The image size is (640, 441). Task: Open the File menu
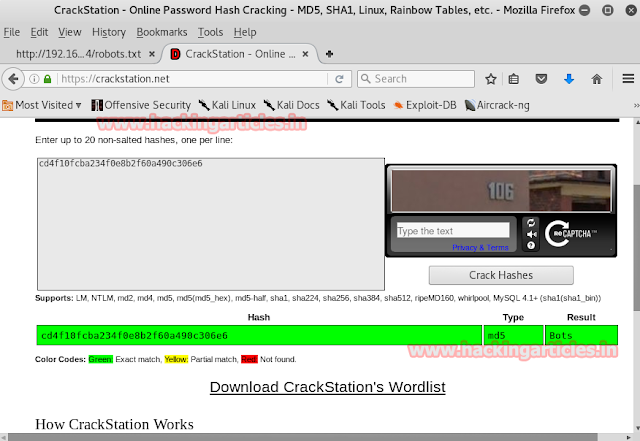[x=11, y=32]
